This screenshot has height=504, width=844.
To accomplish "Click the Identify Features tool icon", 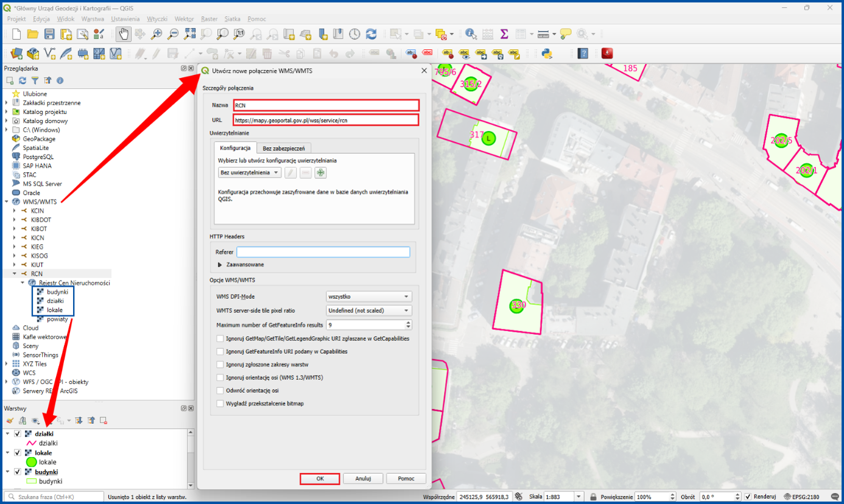I will tap(471, 34).
